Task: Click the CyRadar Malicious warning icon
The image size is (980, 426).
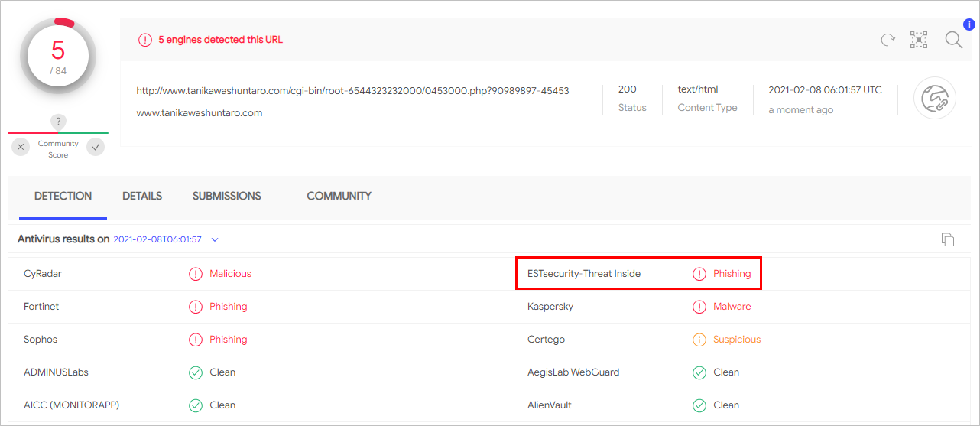Action: (x=196, y=273)
